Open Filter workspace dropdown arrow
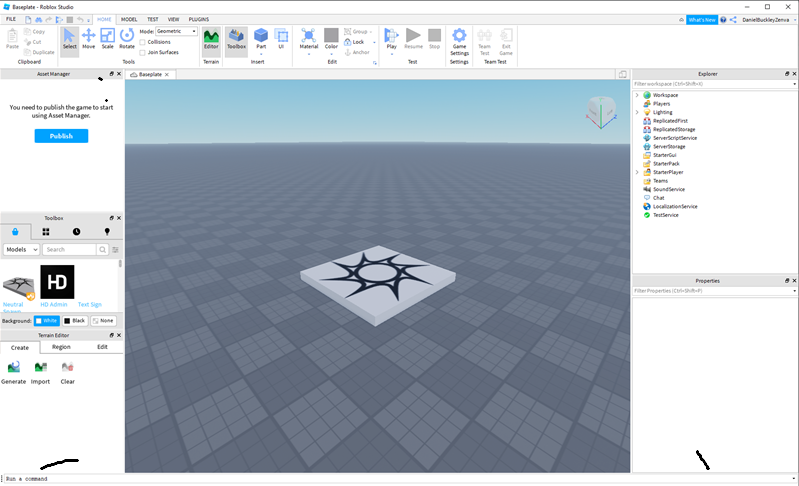Screen dimensions: 799x486 point(794,84)
